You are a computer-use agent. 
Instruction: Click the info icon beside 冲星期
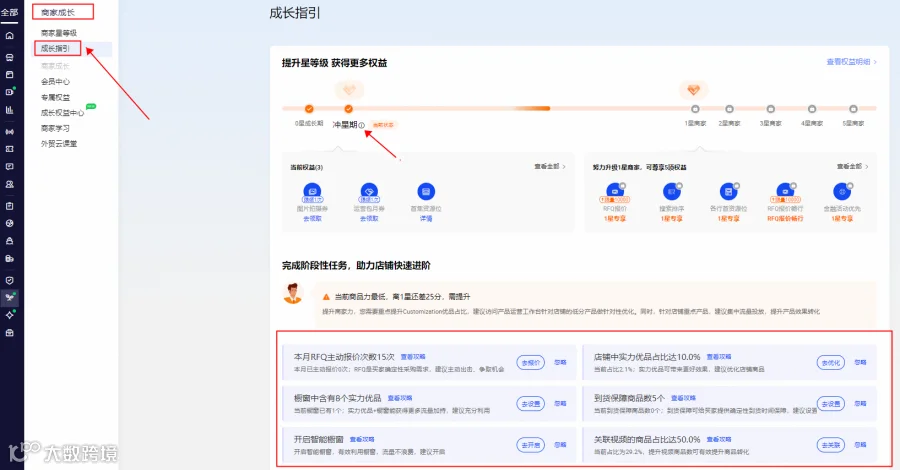362,125
